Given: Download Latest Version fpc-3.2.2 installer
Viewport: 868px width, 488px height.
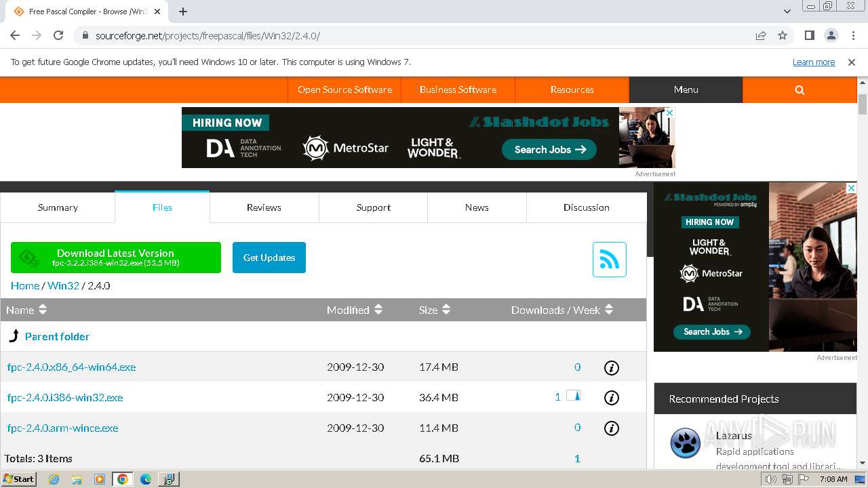Looking at the screenshot, I should pyautogui.click(x=116, y=258).
